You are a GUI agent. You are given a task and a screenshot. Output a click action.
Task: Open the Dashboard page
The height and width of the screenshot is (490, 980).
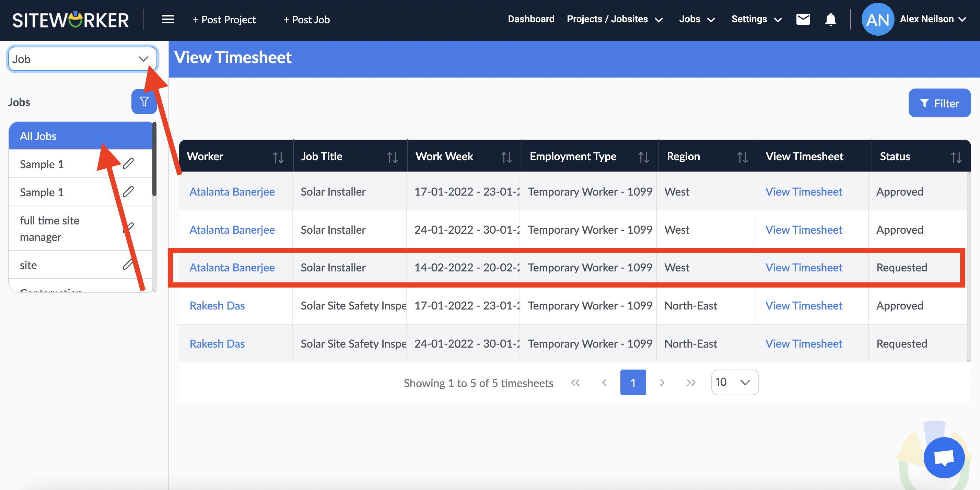pyautogui.click(x=531, y=19)
